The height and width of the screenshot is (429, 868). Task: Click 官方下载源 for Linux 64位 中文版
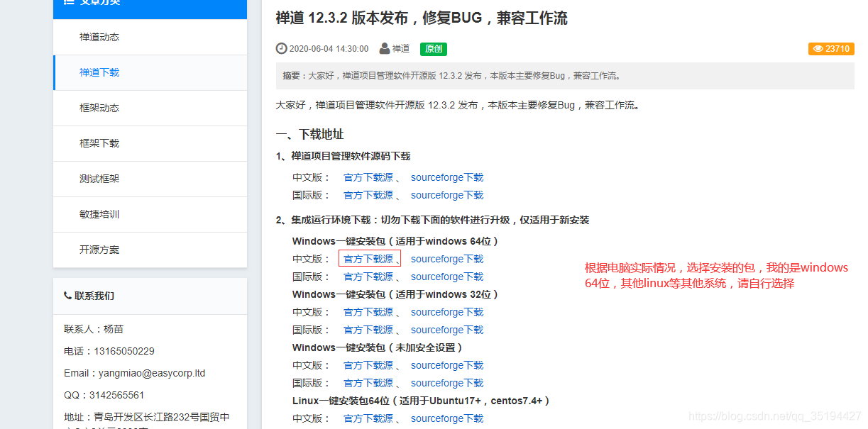(368, 418)
